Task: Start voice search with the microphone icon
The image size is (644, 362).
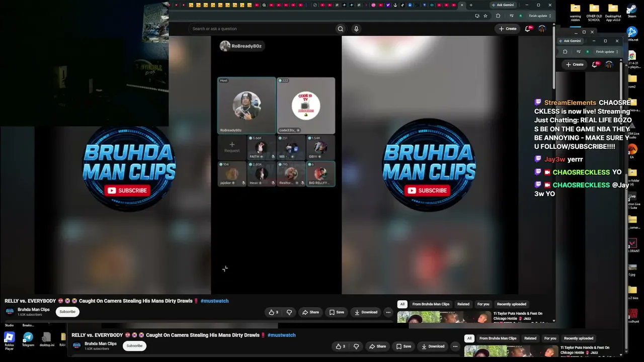Action: pyautogui.click(x=356, y=29)
